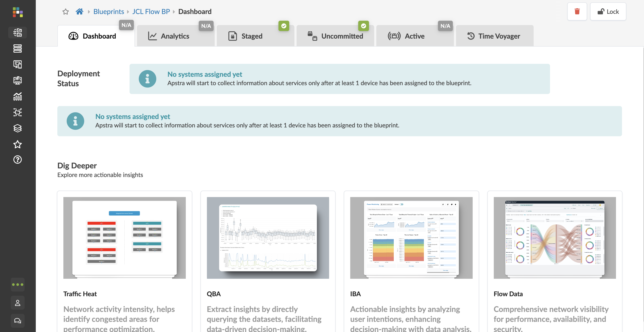The height and width of the screenshot is (332, 644).
Task: Expand the three green dots menu
Action: [17, 285]
